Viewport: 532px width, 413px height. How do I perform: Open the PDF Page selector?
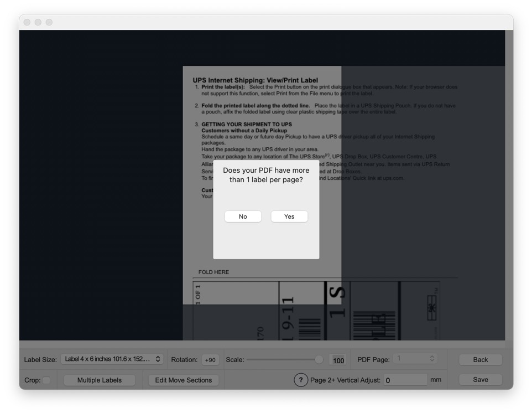pos(415,359)
